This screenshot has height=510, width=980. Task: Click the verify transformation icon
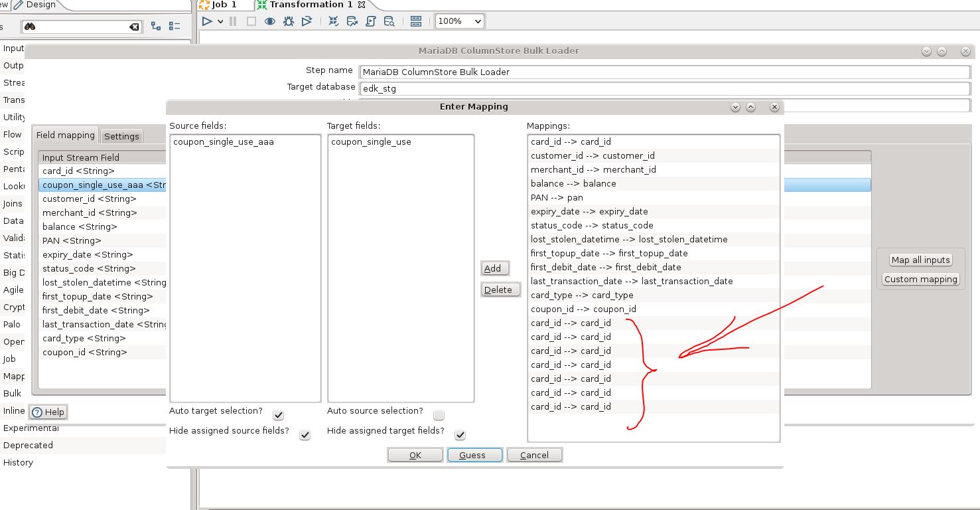[x=334, y=21]
